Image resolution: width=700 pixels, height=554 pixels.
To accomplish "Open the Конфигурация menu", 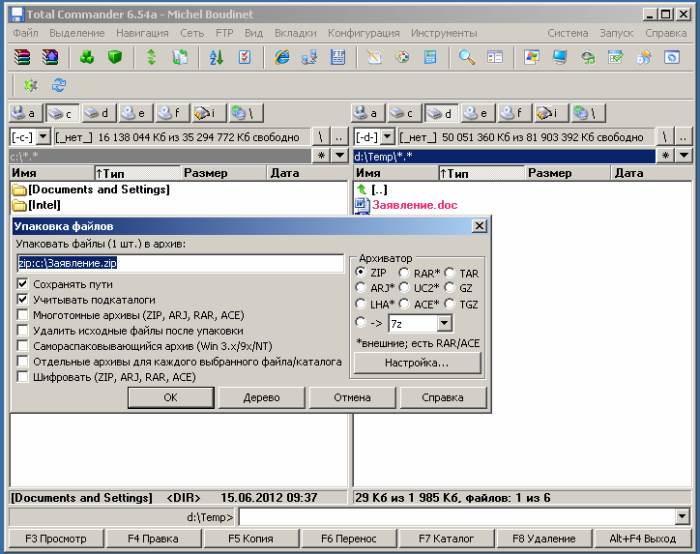I will (364, 33).
